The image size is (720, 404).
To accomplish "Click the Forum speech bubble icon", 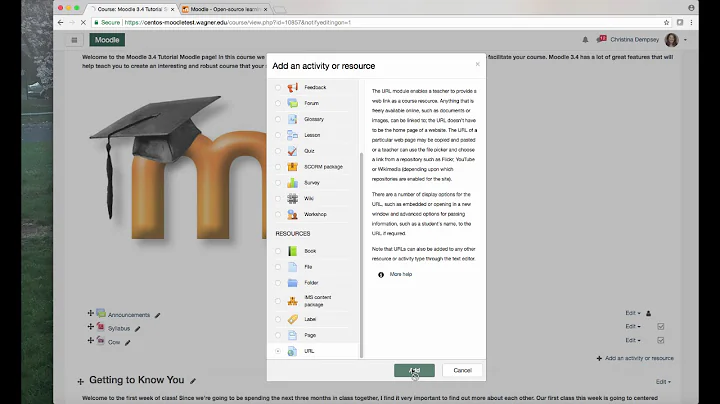I will pyautogui.click(x=292, y=103).
